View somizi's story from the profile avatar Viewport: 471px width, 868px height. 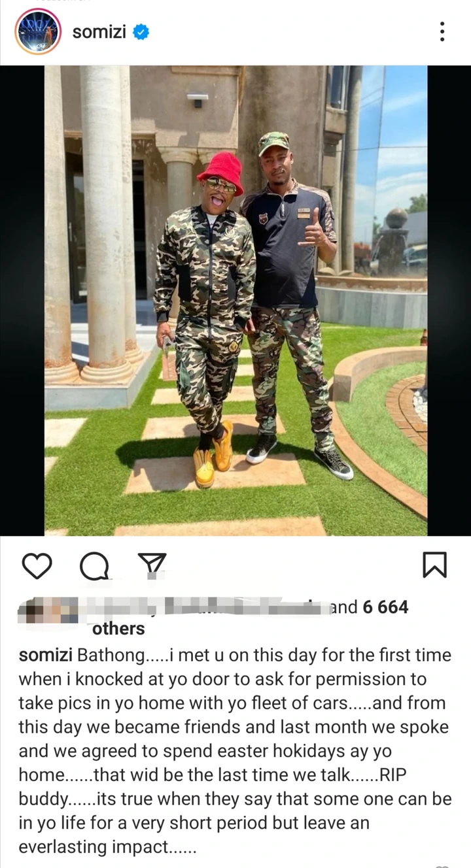tap(38, 31)
